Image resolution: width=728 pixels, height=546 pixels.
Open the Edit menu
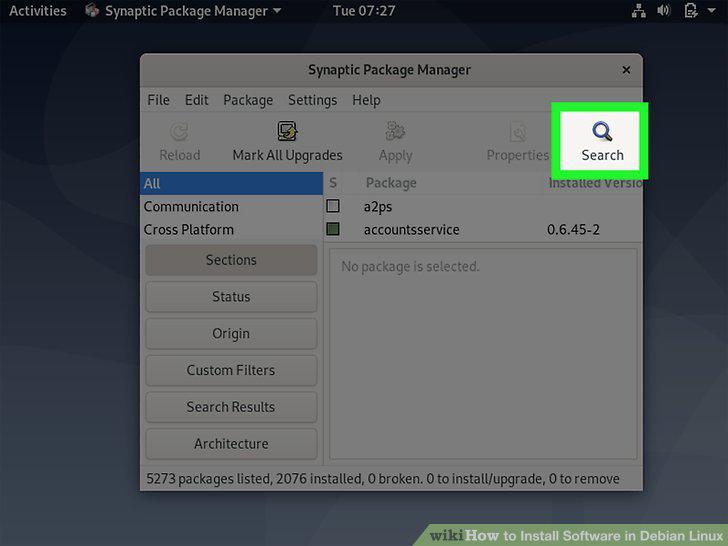[x=196, y=100]
